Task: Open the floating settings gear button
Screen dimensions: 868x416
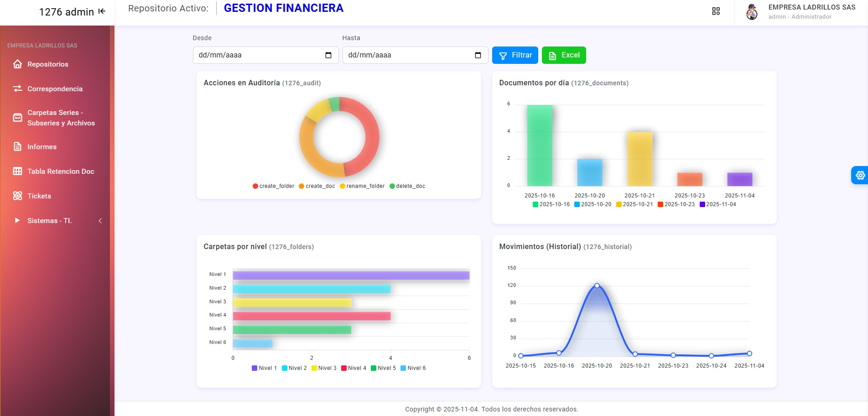Action: [860, 175]
